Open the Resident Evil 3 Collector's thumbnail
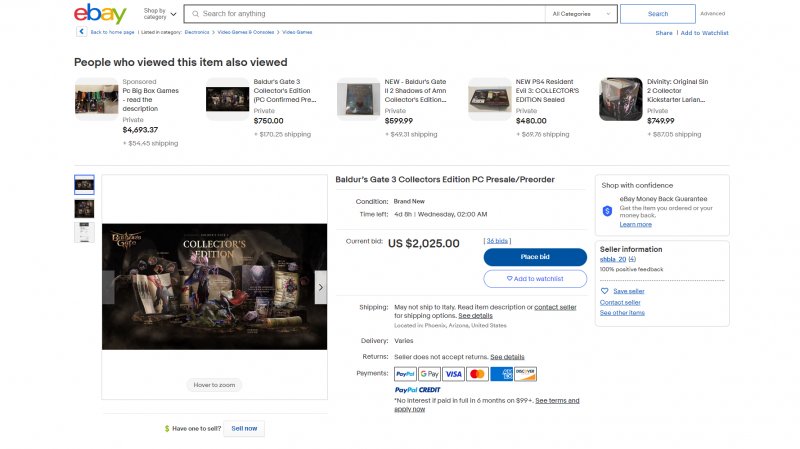 490,99
